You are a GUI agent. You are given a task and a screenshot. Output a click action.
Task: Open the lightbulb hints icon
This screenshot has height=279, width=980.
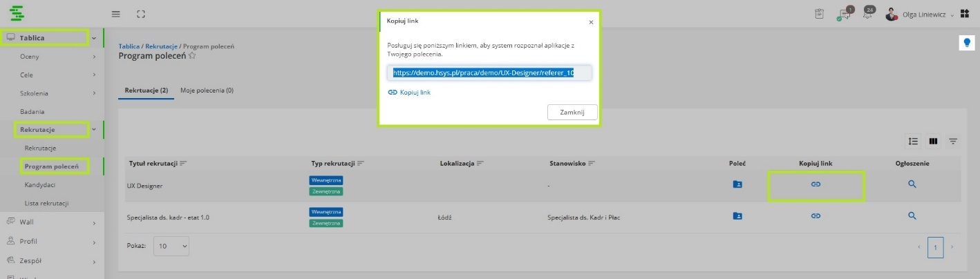click(x=967, y=43)
